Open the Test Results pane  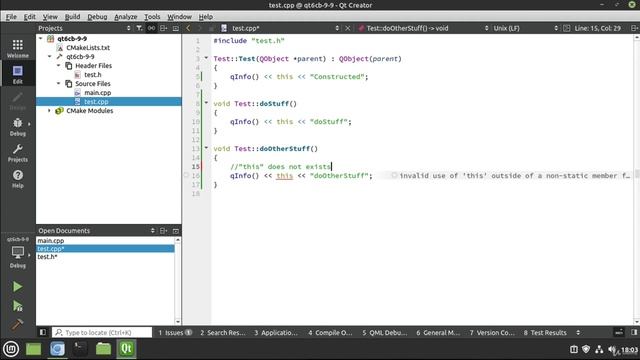point(545,332)
